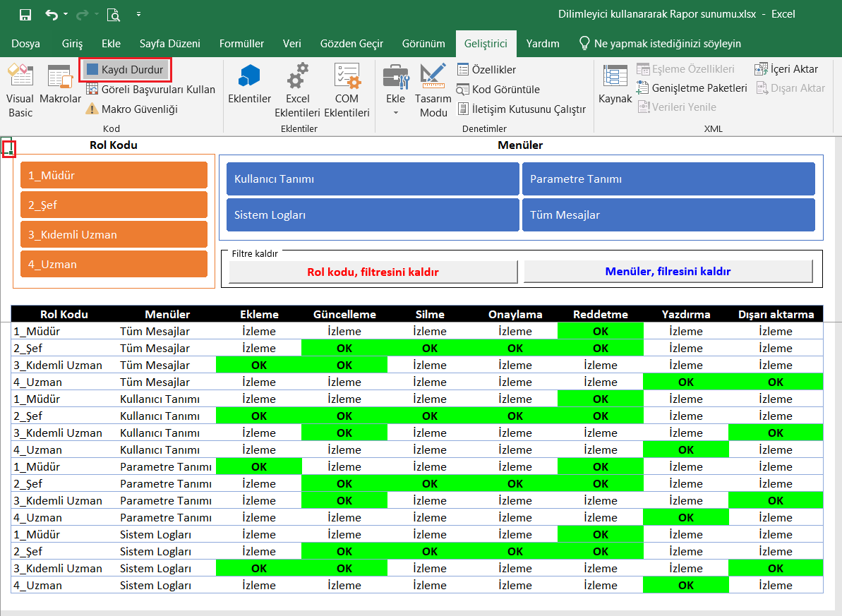Open the Dosya tab

coord(26,44)
